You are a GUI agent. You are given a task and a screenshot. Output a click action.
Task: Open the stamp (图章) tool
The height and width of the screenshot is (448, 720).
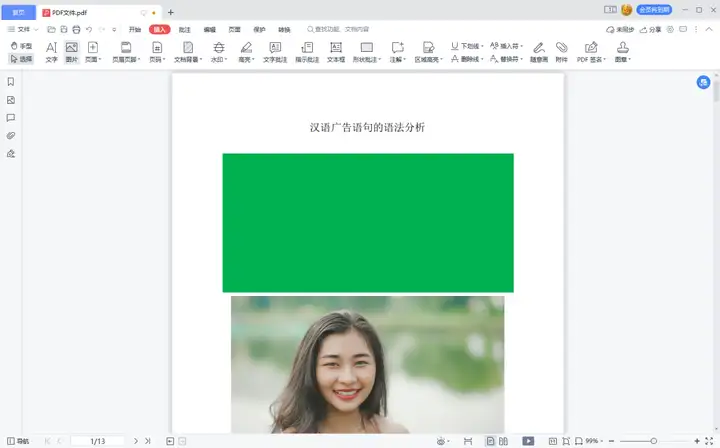point(623,52)
